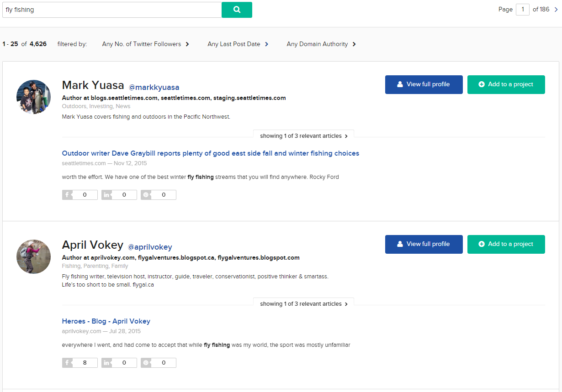Open the Twitter Followers filter dropdown

click(146, 44)
